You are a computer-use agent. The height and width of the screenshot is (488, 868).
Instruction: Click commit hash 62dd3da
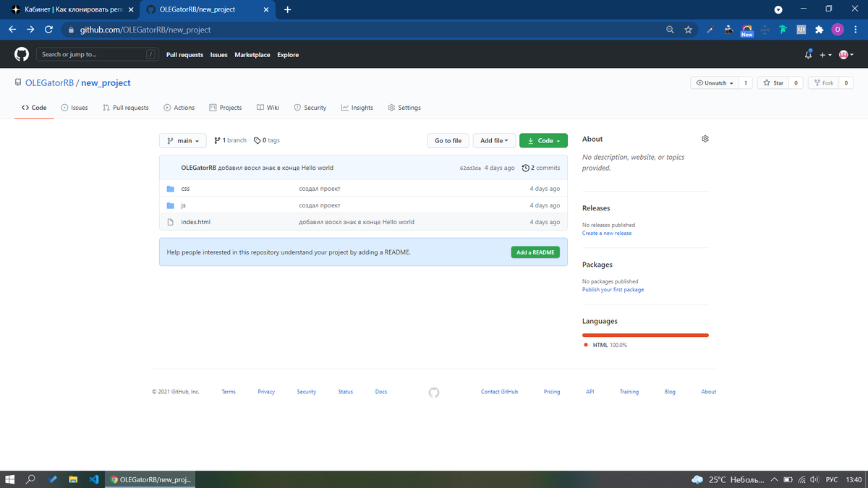pyautogui.click(x=470, y=168)
